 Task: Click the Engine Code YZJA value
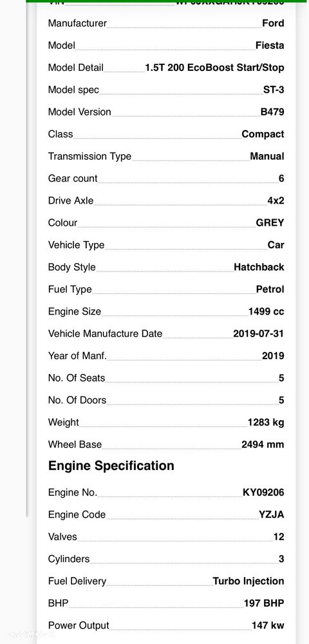pyautogui.click(x=271, y=514)
